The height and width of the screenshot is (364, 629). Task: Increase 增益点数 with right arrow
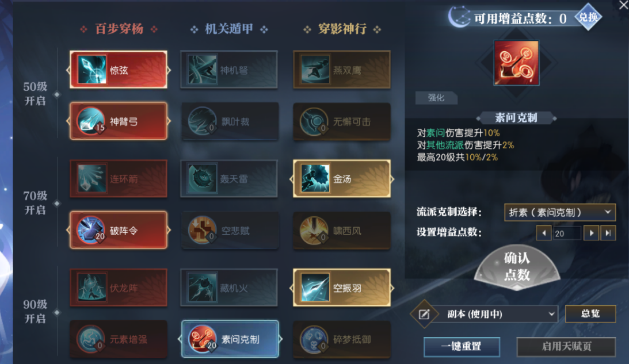pos(591,233)
